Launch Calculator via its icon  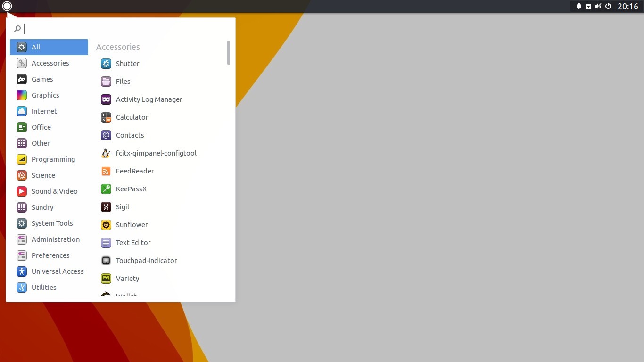pyautogui.click(x=106, y=117)
